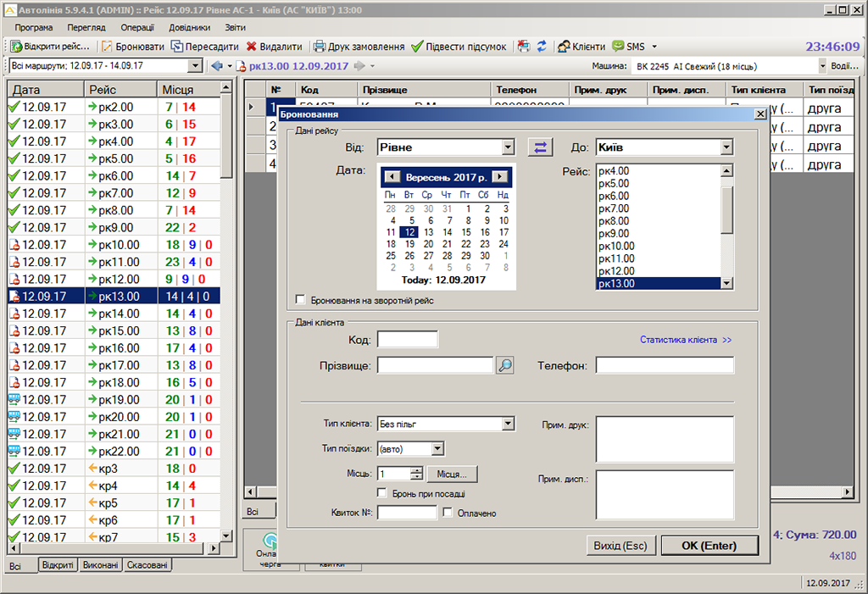Screen dimensions: 868x594
Task: Open the small dropdown after the right navigation arrow
Action: (372, 66)
